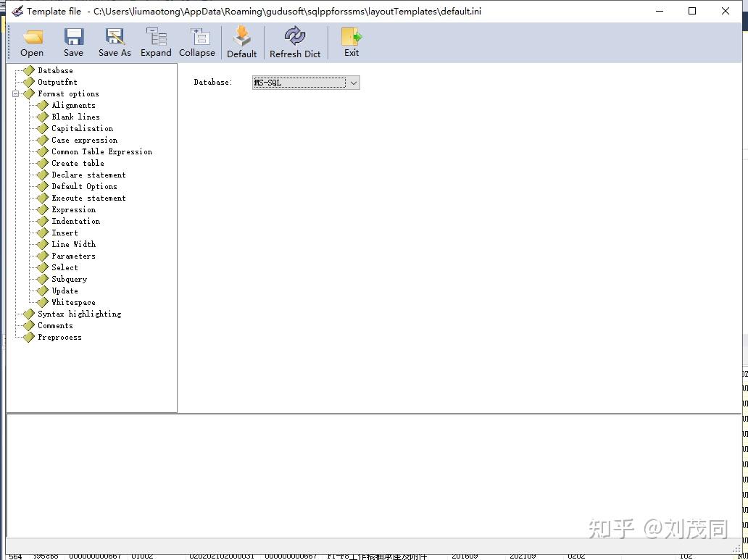Expand all tree nodes via toolbar
This screenshot has height=560, width=748.
click(x=156, y=42)
